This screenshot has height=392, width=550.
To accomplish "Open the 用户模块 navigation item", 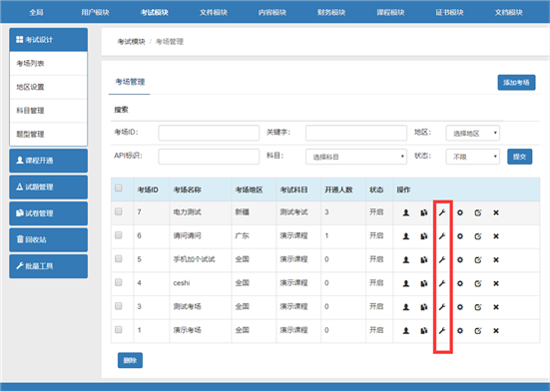I will point(95,12).
